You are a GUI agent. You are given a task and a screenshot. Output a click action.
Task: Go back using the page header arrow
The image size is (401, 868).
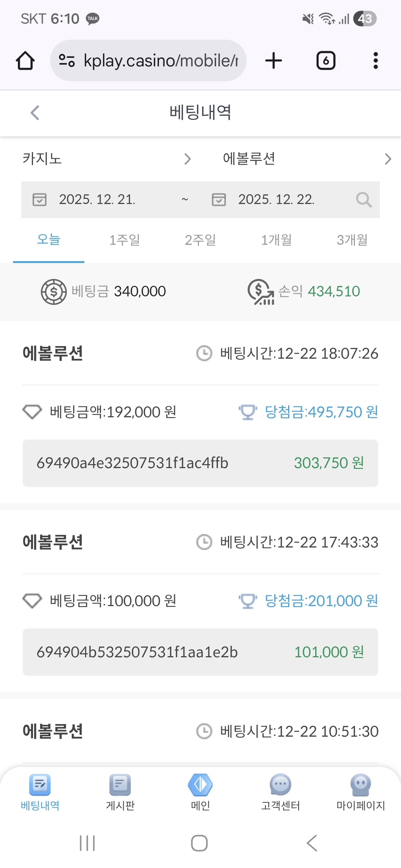point(35,113)
